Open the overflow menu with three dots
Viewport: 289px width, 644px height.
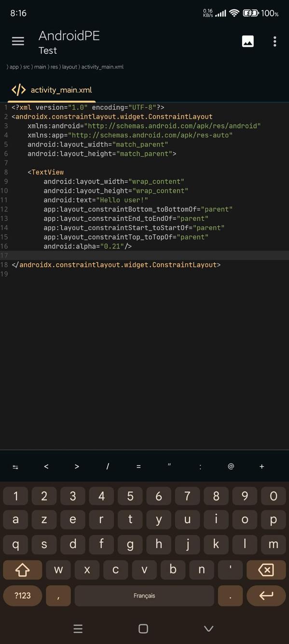[275, 41]
